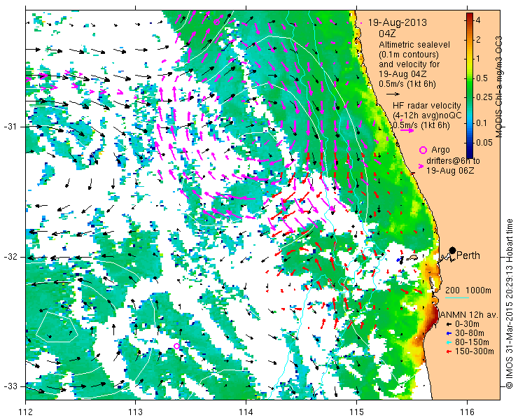Screen dimensions: 518x420
Task: Click the 'MODIS Chl-a mg/m3 OC3' colorbar title
Action: 499,87
